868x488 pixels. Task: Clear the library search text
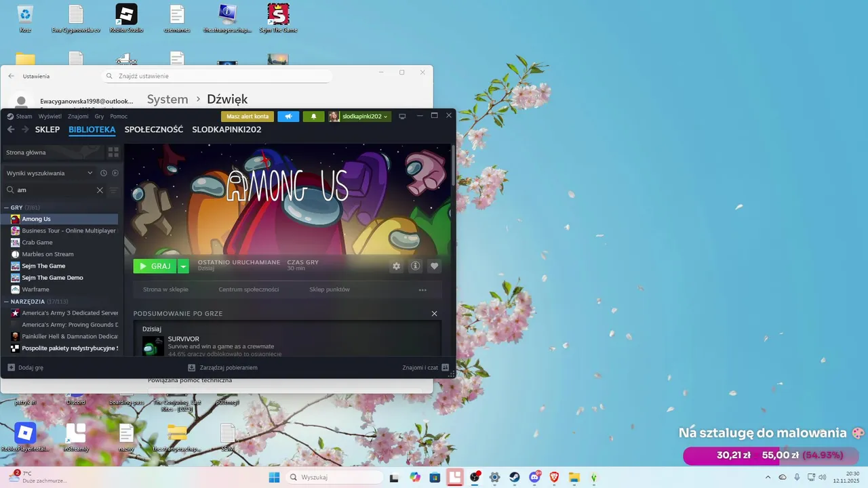point(100,190)
